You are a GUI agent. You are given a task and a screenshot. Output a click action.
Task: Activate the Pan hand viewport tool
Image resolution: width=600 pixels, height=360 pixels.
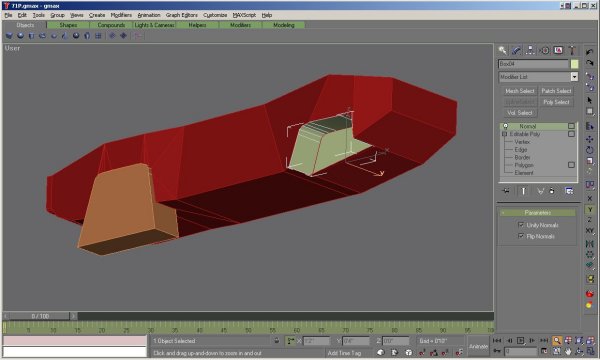(x=568, y=351)
